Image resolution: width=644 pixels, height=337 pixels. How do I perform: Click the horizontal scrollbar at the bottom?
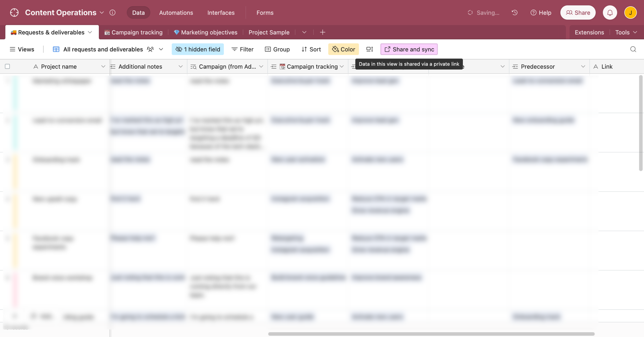431,334
